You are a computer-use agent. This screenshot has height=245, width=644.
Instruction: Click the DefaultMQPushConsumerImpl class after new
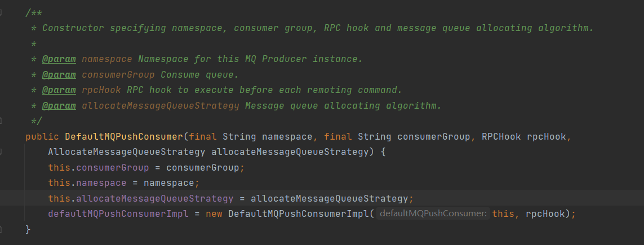[299, 214]
